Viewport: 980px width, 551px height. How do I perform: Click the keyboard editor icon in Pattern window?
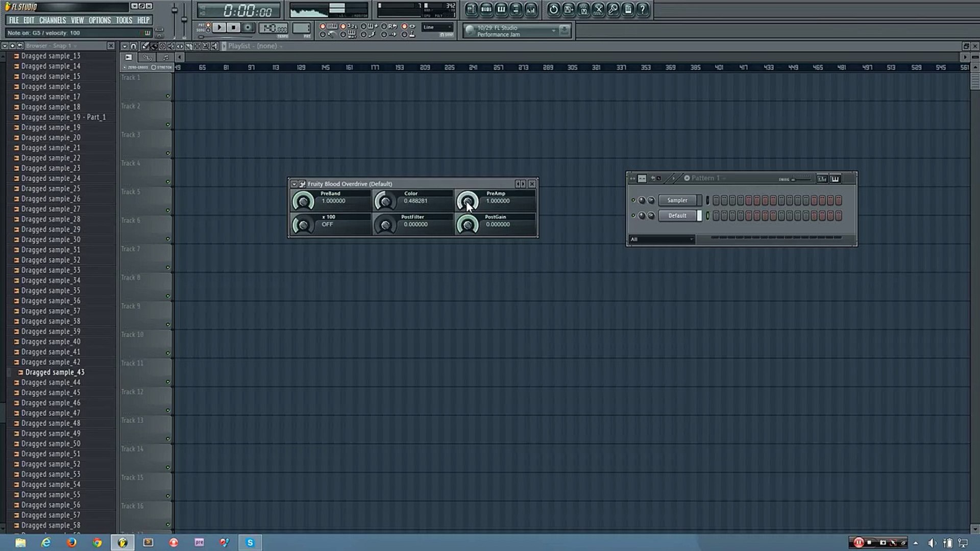point(835,179)
